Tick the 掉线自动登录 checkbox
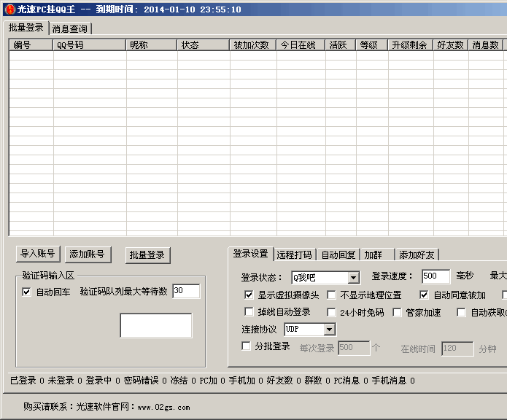 coord(249,312)
